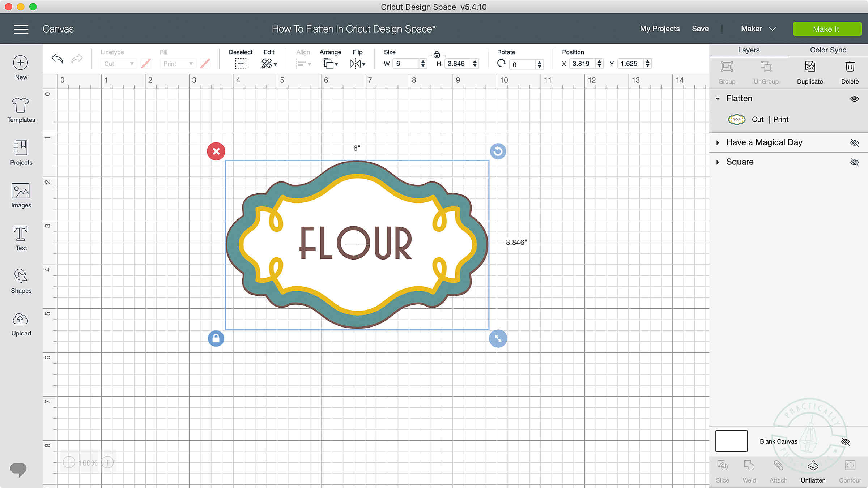Expand the Square layer group

click(x=718, y=162)
